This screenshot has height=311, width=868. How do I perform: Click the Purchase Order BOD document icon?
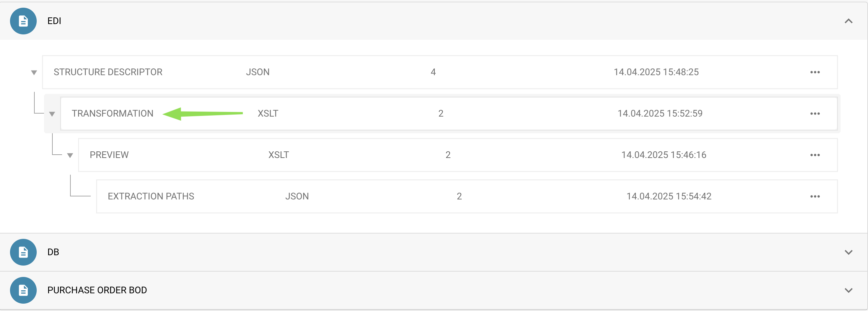tap(23, 290)
